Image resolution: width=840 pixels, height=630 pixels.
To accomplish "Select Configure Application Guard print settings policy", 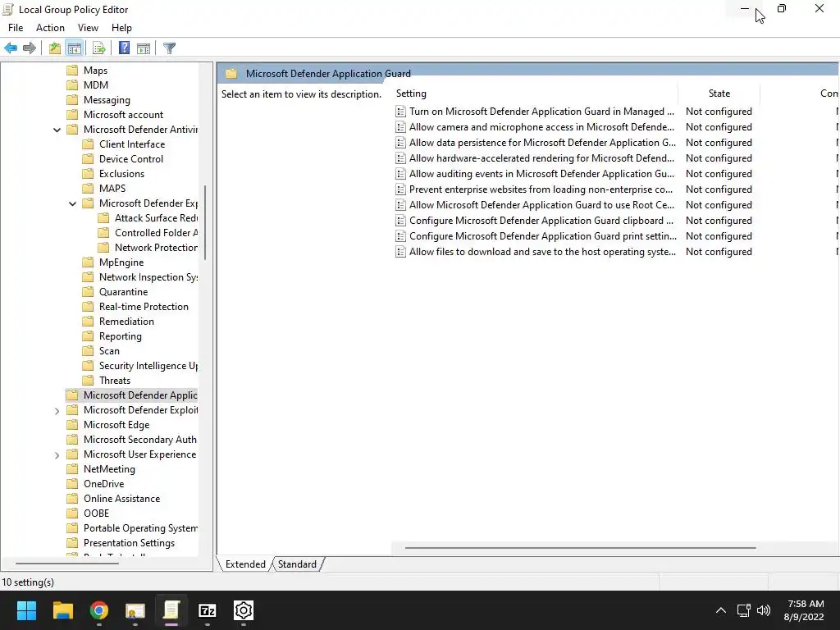I will point(543,236).
